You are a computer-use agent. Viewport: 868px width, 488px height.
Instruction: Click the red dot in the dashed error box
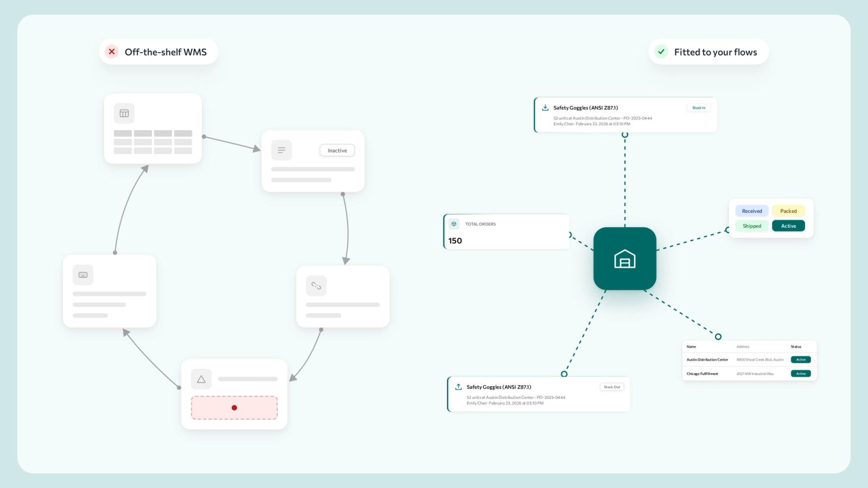(x=234, y=408)
